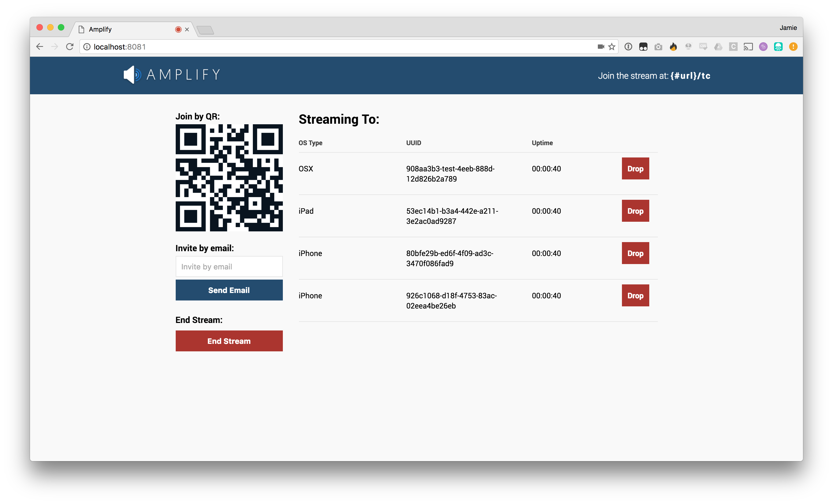This screenshot has width=833, height=504.
Task: Click the camera indicator in address bar
Action: click(601, 47)
